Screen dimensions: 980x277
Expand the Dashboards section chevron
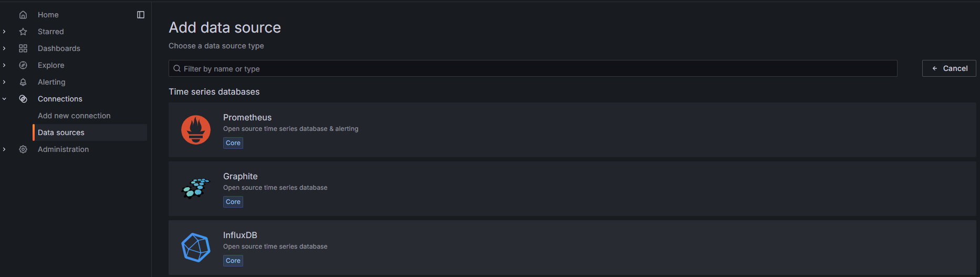point(4,48)
